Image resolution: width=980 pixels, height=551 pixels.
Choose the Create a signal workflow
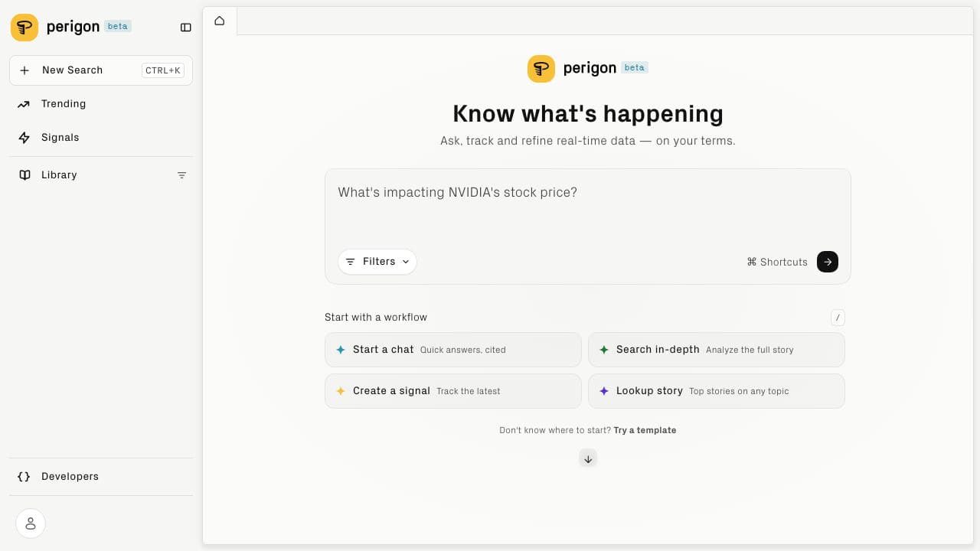coord(453,391)
